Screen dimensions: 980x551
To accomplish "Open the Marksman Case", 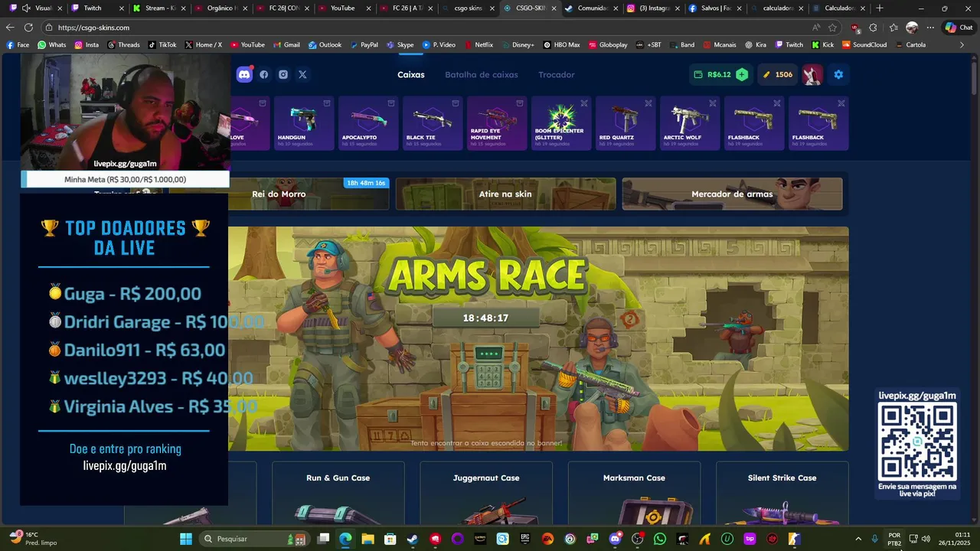I will point(634,493).
